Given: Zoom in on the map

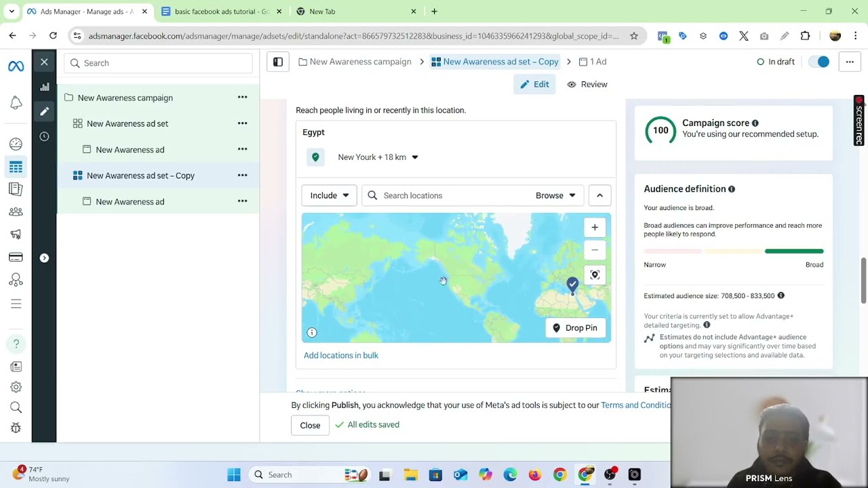Looking at the screenshot, I should tap(595, 228).
